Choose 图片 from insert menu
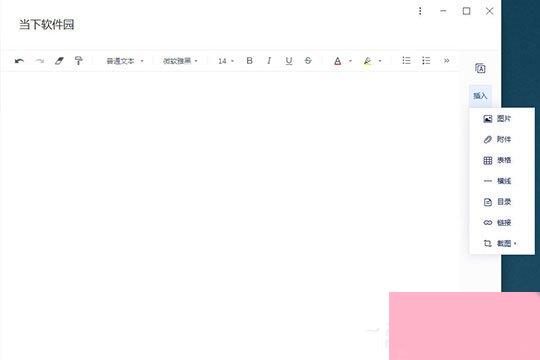Screen dimensions: 540x360 click(x=502, y=119)
